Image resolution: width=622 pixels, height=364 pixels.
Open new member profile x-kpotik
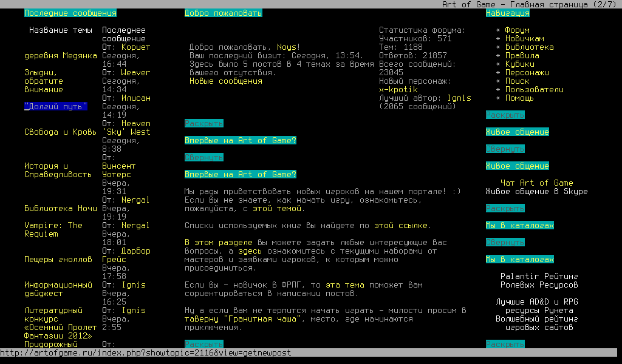(x=398, y=89)
